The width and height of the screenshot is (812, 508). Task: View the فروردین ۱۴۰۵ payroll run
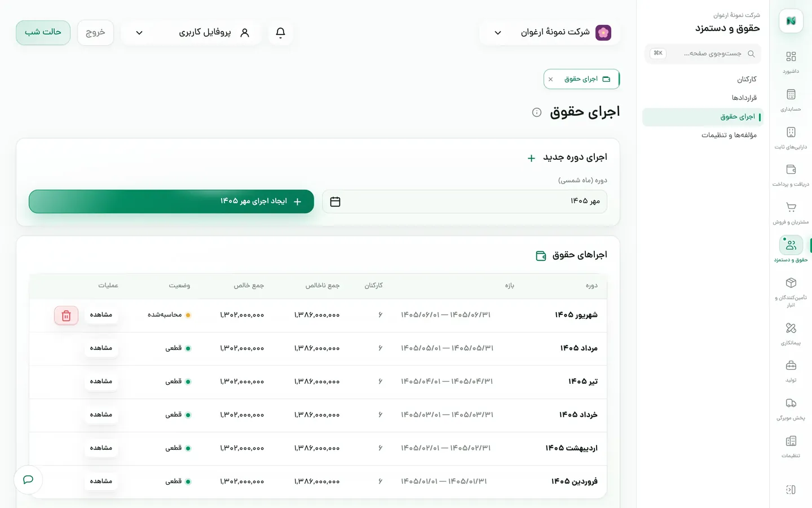(101, 481)
